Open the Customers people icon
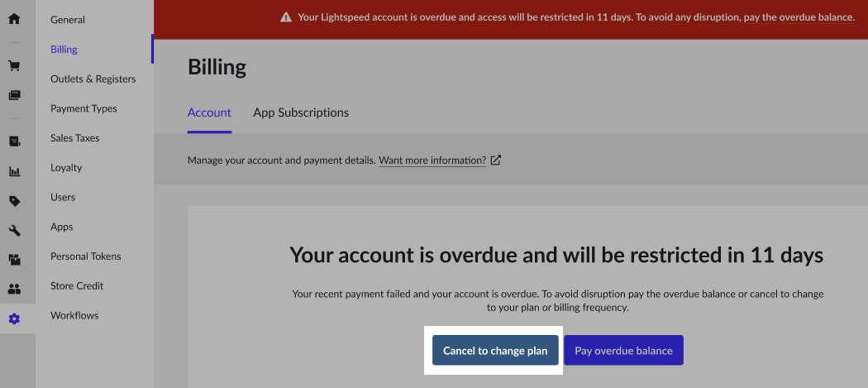Screen dimensions: 868x388 click(14, 290)
